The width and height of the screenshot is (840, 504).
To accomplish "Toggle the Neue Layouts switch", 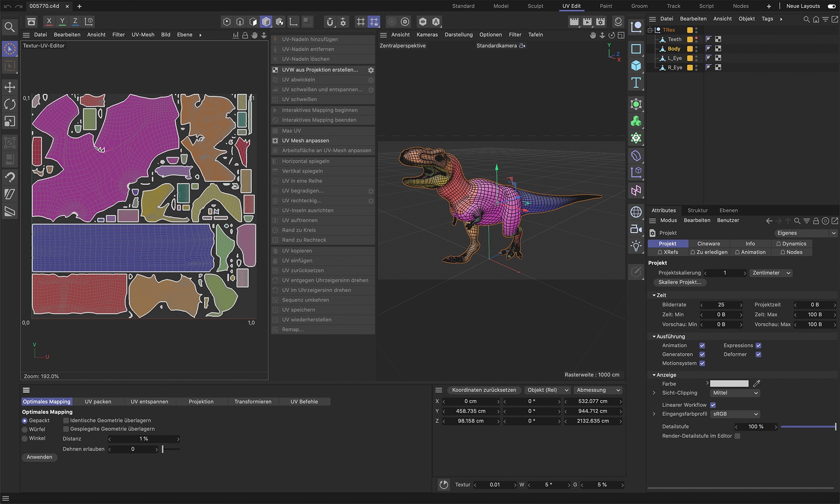I will click(x=831, y=6).
